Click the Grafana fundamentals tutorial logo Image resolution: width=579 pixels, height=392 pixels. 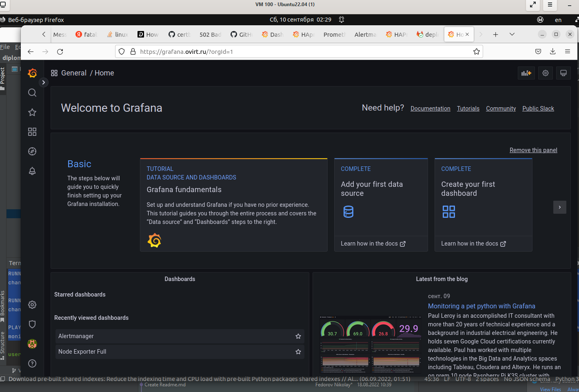pyautogui.click(x=155, y=241)
